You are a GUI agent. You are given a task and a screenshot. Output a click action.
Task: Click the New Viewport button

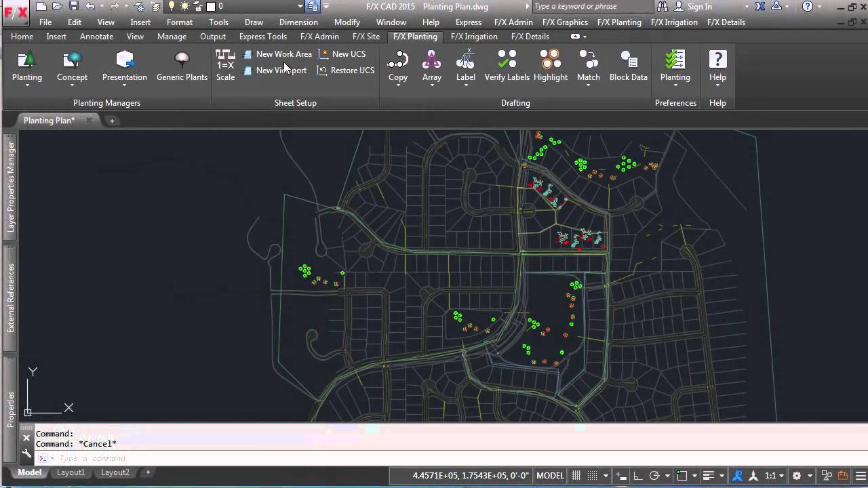coord(275,70)
